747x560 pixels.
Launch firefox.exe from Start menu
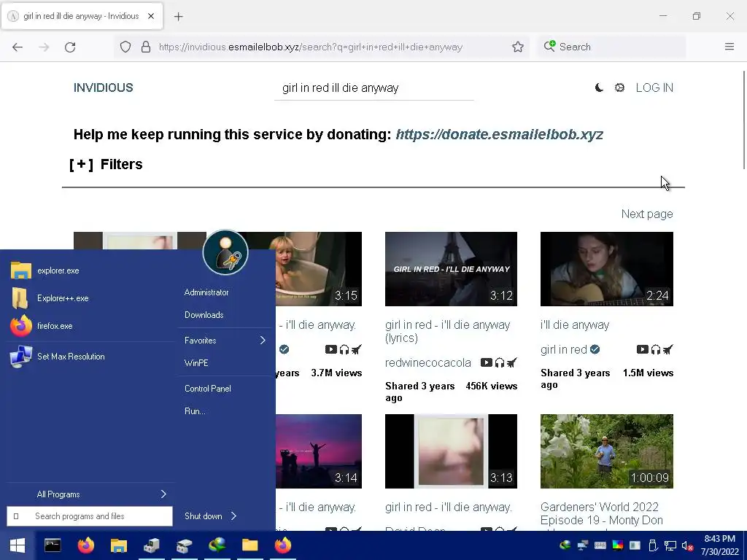tap(90, 326)
